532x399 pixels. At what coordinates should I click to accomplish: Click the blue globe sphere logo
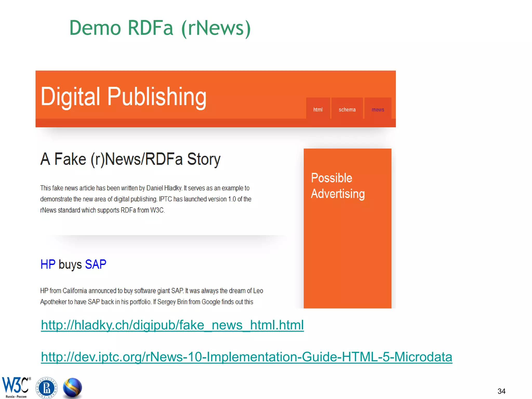click(72, 388)
